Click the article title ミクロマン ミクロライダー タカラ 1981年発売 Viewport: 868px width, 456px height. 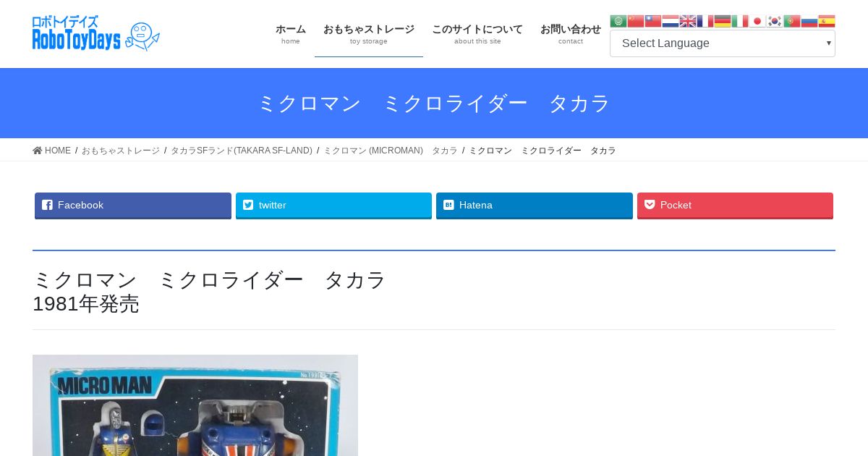[210, 291]
